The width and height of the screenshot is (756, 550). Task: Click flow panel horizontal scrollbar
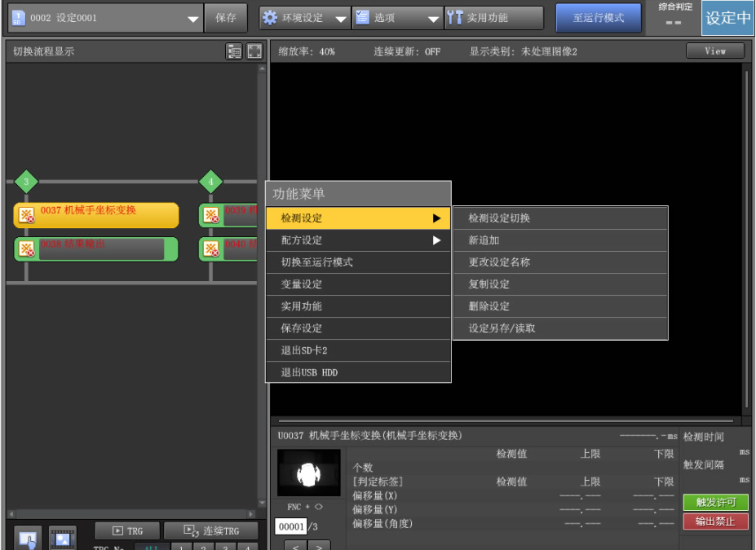tap(130, 513)
